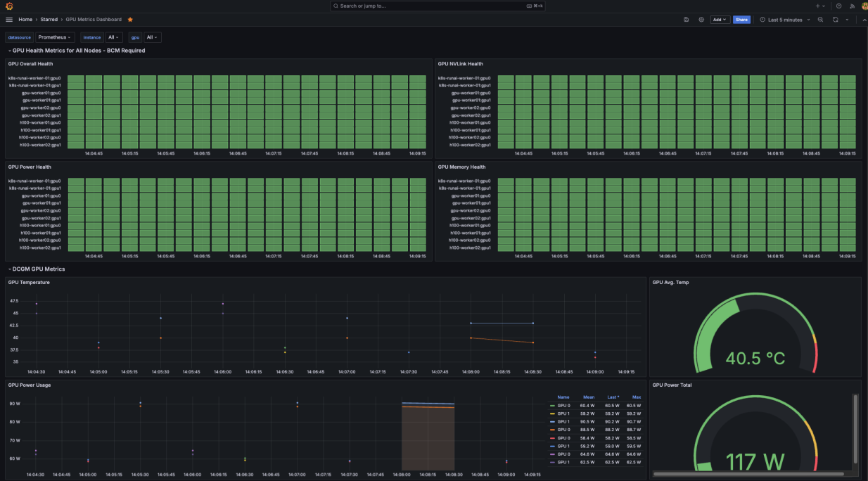Click red color swatch of 58.4 W GPU 0
Image resolution: width=868 pixels, height=481 pixels.
tap(553, 438)
